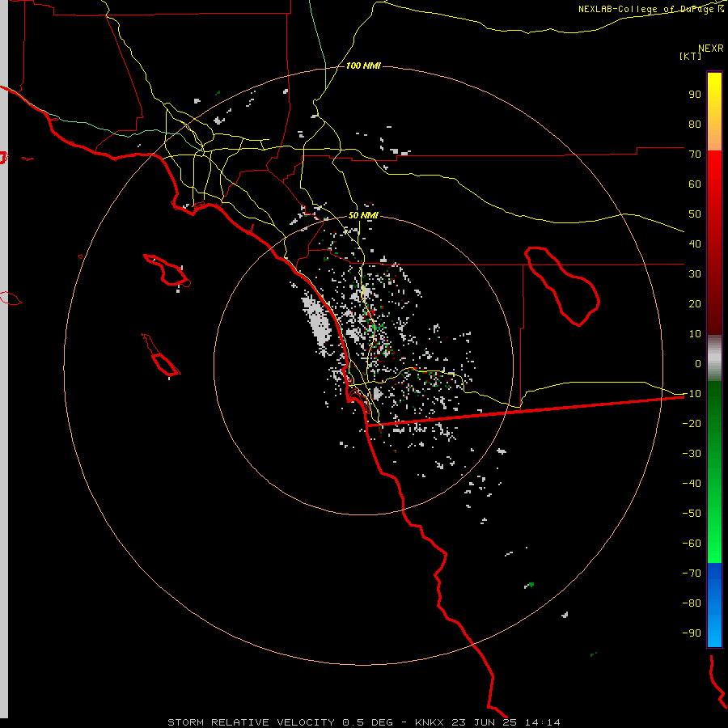This screenshot has width=728, height=728.
Task: Click the 70 value on the velocity scale
Action: click(x=695, y=154)
